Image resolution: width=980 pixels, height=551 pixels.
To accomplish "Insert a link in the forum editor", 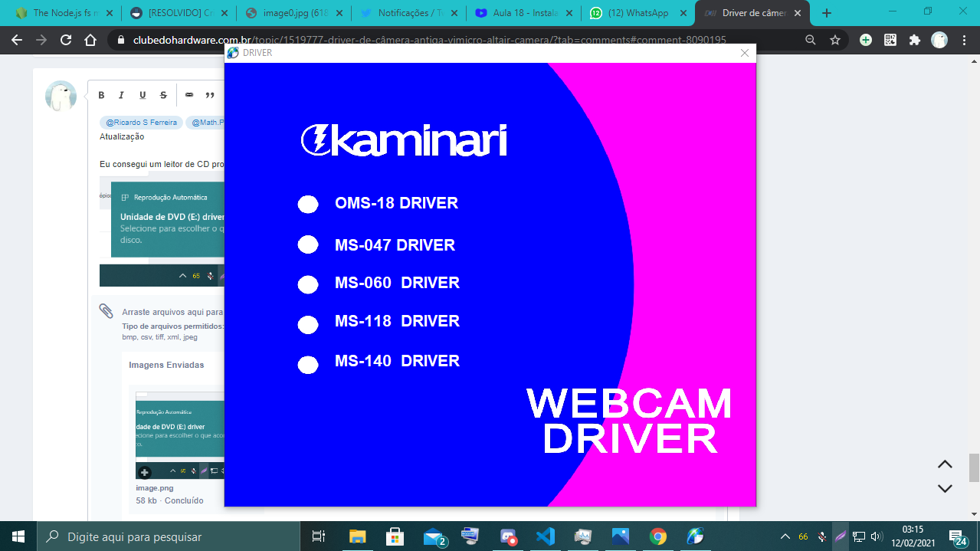I will tap(189, 95).
